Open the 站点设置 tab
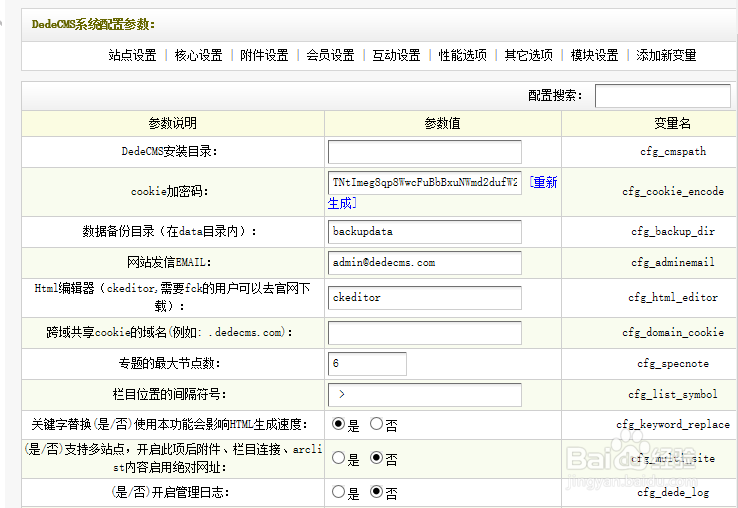The height and width of the screenshot is (508, 738). 132,55
